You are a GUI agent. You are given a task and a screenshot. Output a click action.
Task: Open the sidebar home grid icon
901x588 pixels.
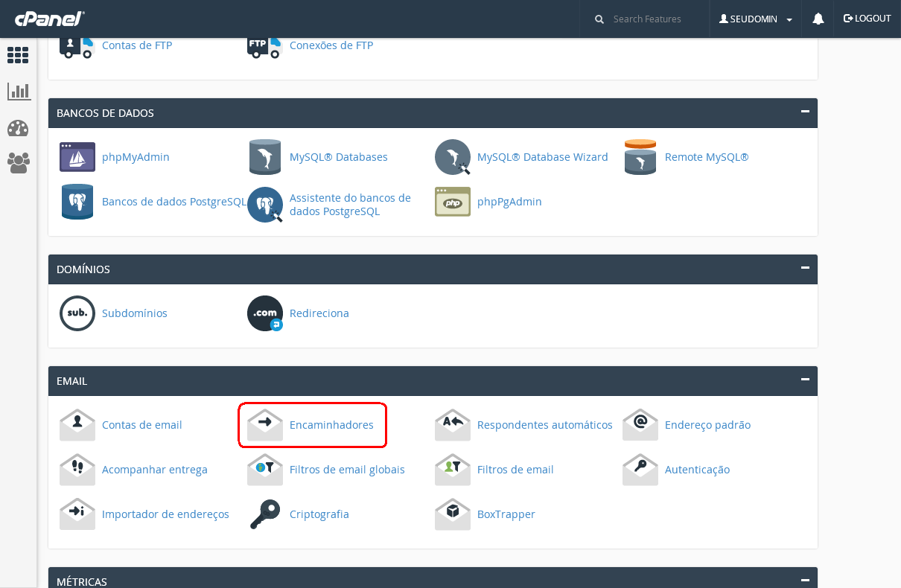18,55
